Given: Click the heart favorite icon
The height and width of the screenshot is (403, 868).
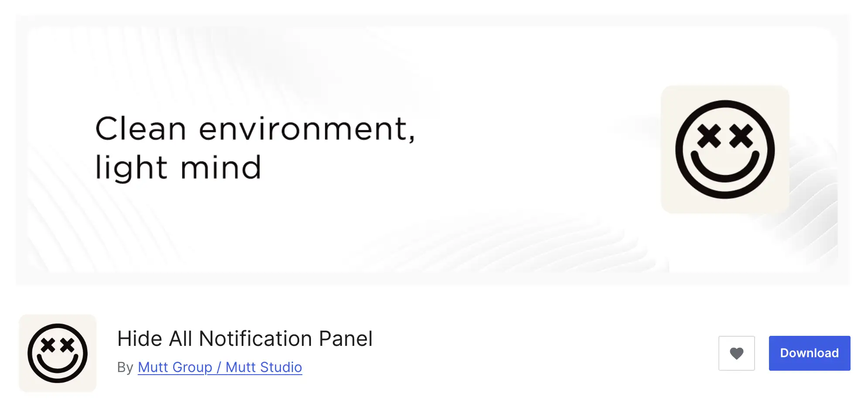Looking at the screenshot, I should [x=736, y=353].
